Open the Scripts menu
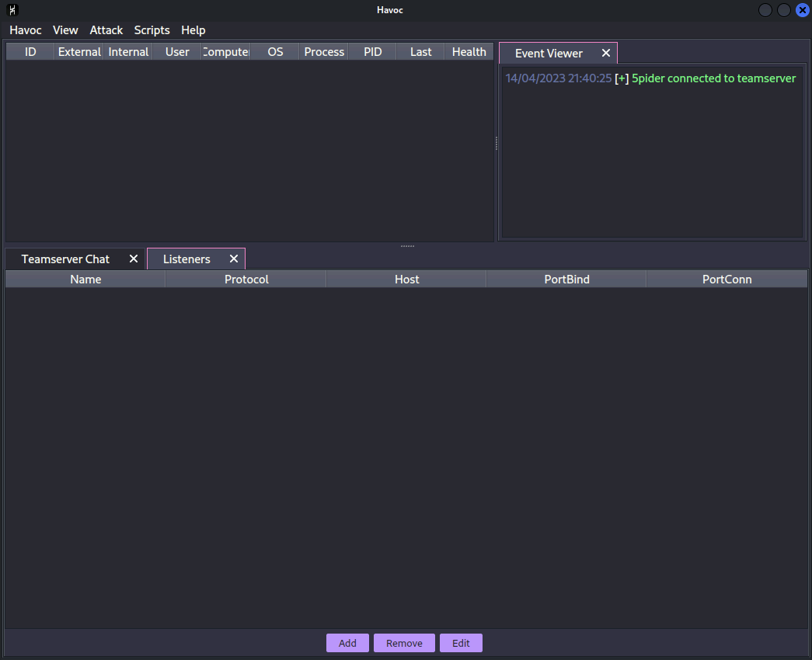Image resolution: width=812 pixels, height=660 pixels. [152, 30]
